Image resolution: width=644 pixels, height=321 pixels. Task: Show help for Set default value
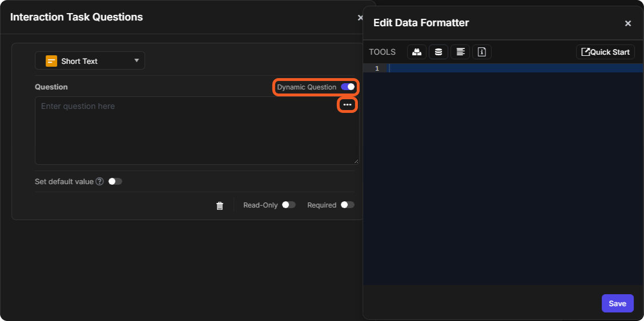pos(99,181)
